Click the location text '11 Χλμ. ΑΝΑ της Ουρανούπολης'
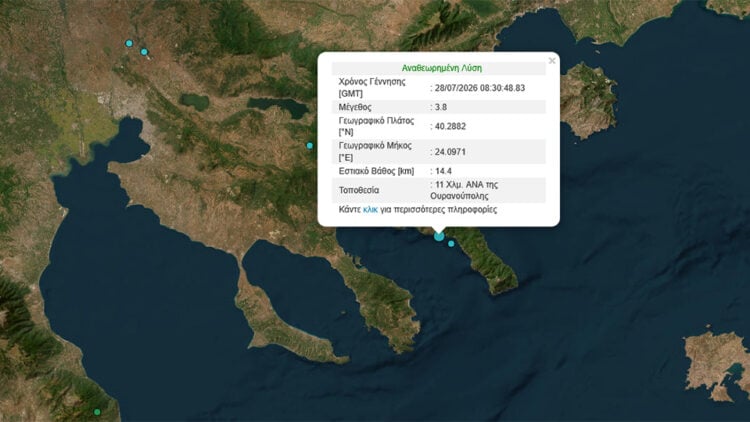Screen dimensions: 750x422 pyautogui.click(x=464, y=190)
